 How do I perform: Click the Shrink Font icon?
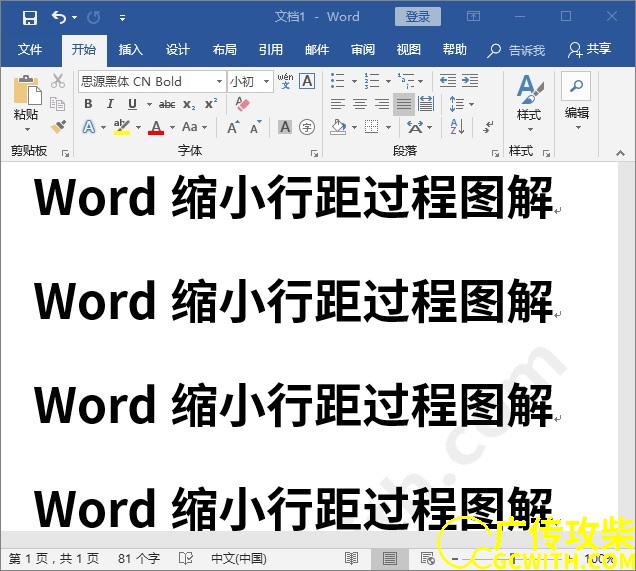(256, 127)
